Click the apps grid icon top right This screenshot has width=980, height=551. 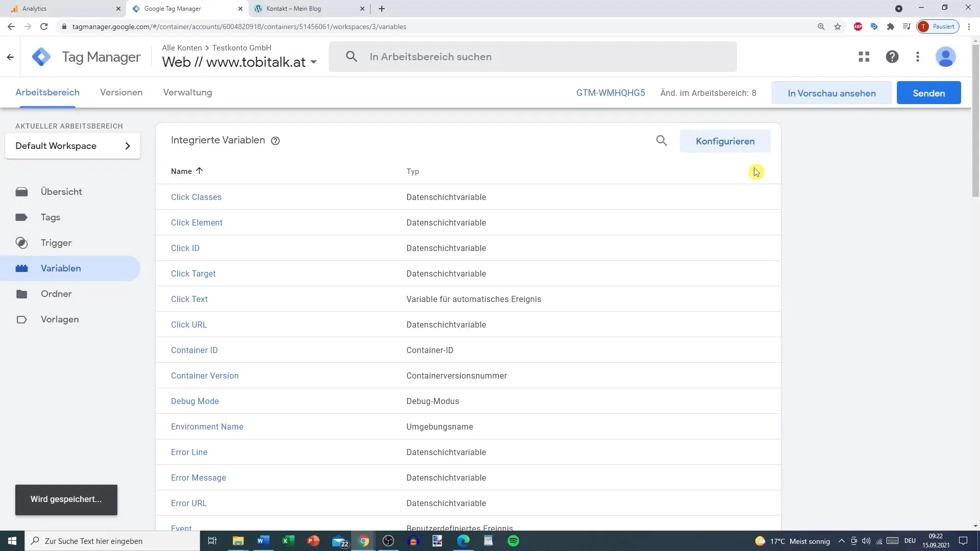(x=864, y=57)
